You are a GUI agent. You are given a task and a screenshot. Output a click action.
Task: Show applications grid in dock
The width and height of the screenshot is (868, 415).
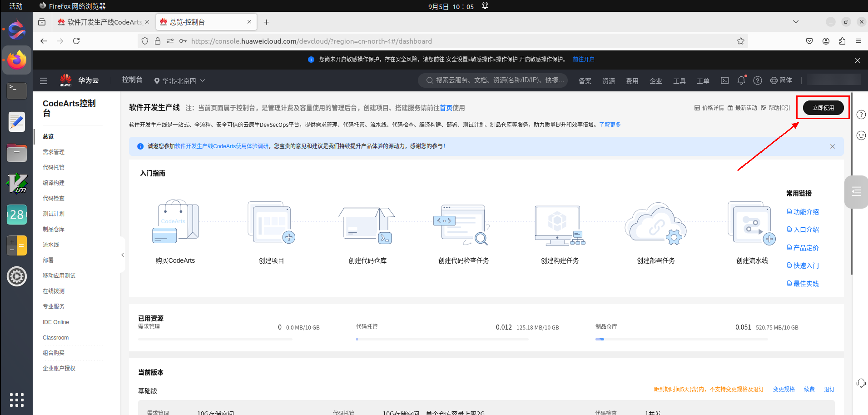pos(17,400)
